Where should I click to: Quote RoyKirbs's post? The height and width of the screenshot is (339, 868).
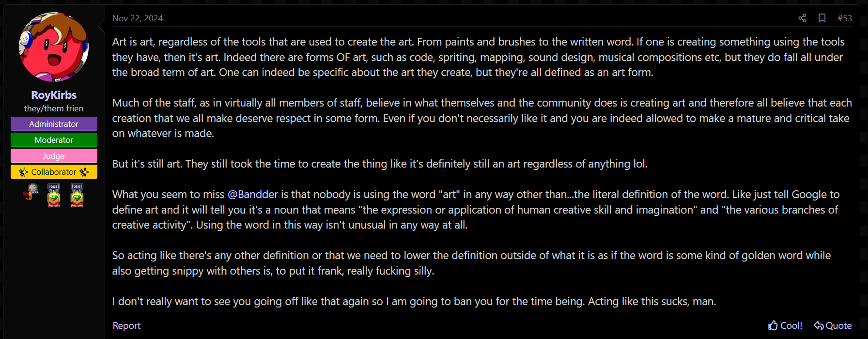pos(833,325)
